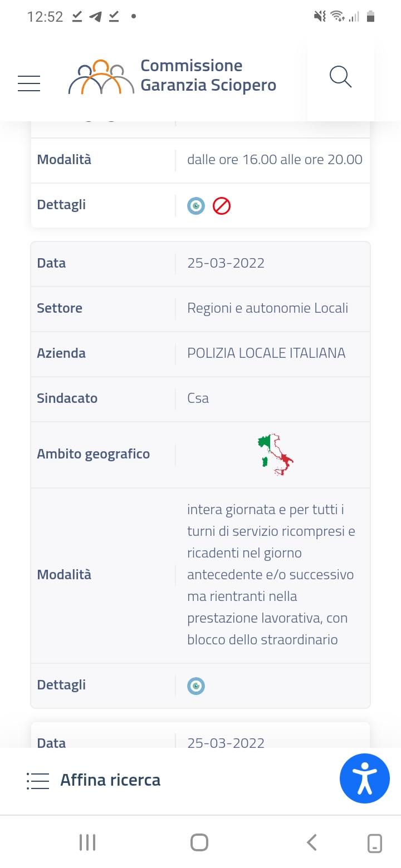
Task: Select POLIZIA LOCALE ITALIANA company text
Action: (x=266, y=353)
